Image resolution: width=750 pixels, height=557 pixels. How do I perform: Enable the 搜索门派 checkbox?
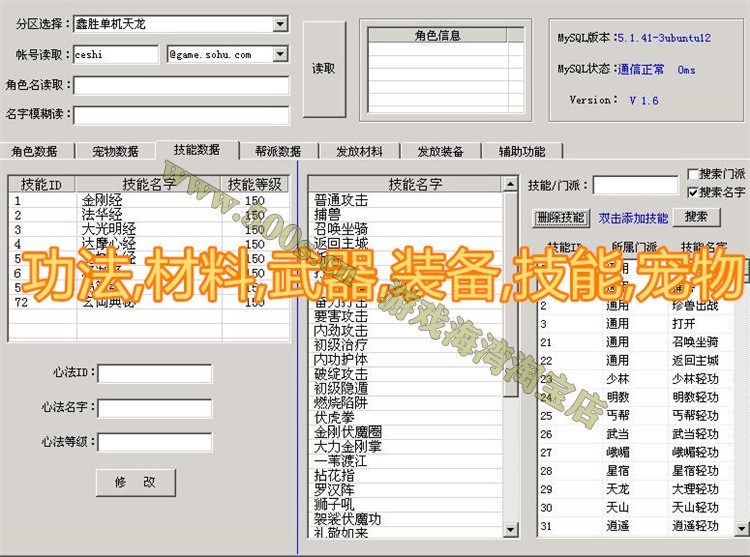[694, 174]
